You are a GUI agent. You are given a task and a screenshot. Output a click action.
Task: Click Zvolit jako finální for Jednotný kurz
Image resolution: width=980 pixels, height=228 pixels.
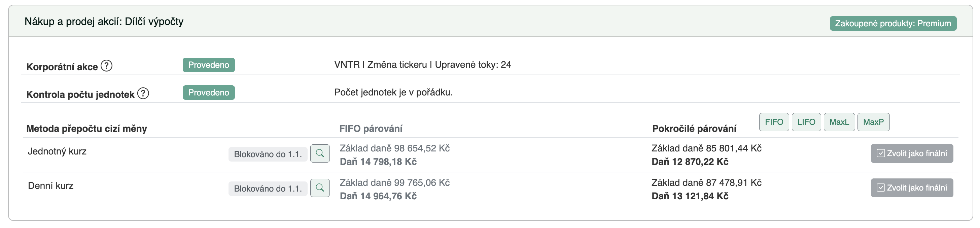tap(912, 153)
